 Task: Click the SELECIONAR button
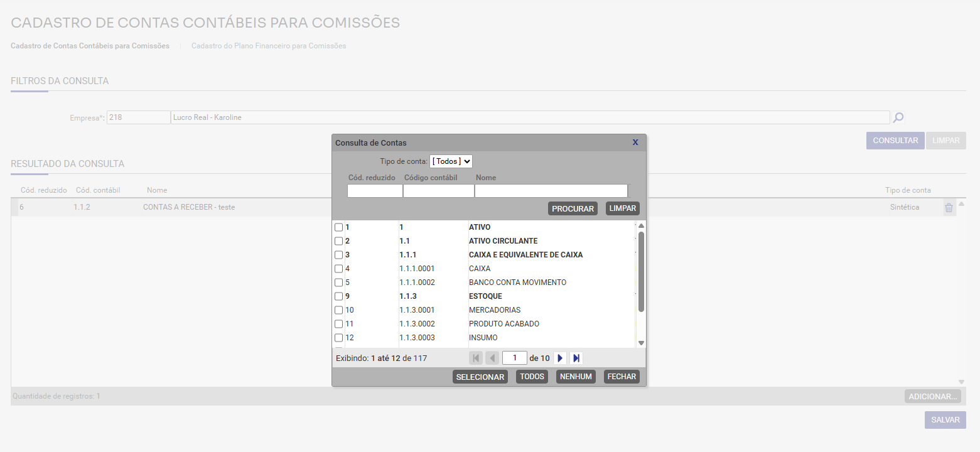[x=480, y=377]
